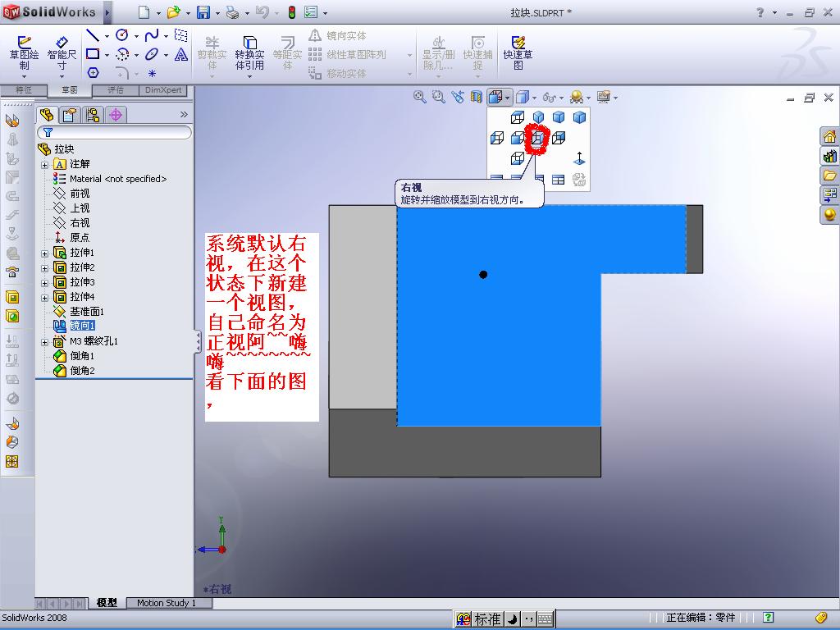Select the 上视 plane in tree
Screen dimensions: 840x630
tap(80, 208)
